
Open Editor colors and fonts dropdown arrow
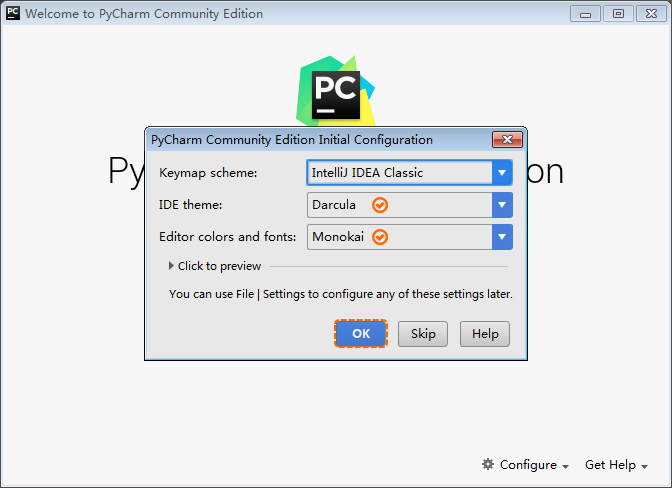click(x=502, y=237)
